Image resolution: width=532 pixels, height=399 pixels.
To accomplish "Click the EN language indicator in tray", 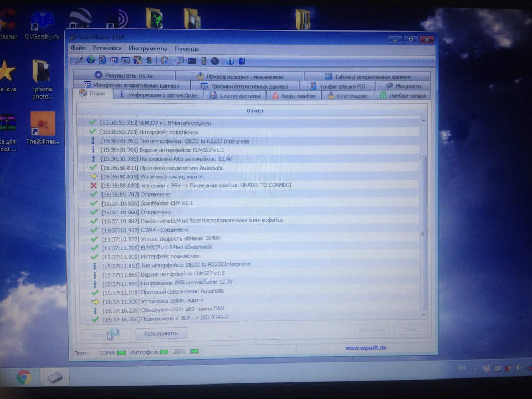I will [x=462, y=368].
